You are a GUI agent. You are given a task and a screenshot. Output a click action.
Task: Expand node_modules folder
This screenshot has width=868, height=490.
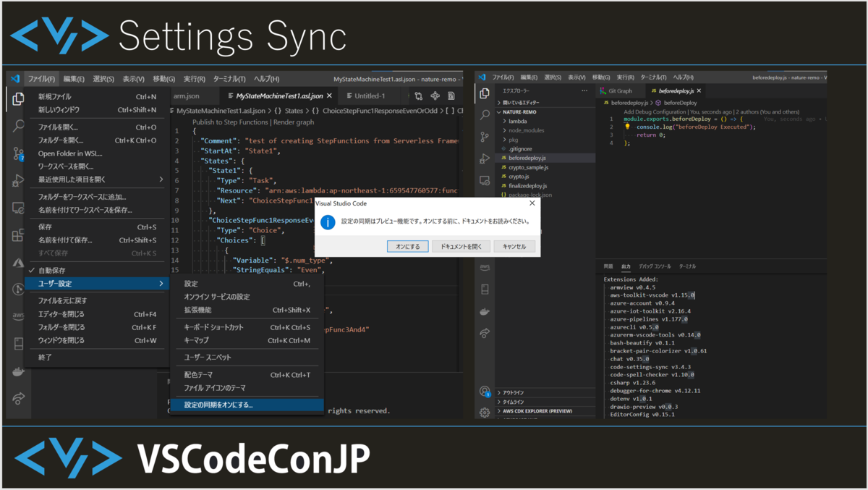point(545,130)
